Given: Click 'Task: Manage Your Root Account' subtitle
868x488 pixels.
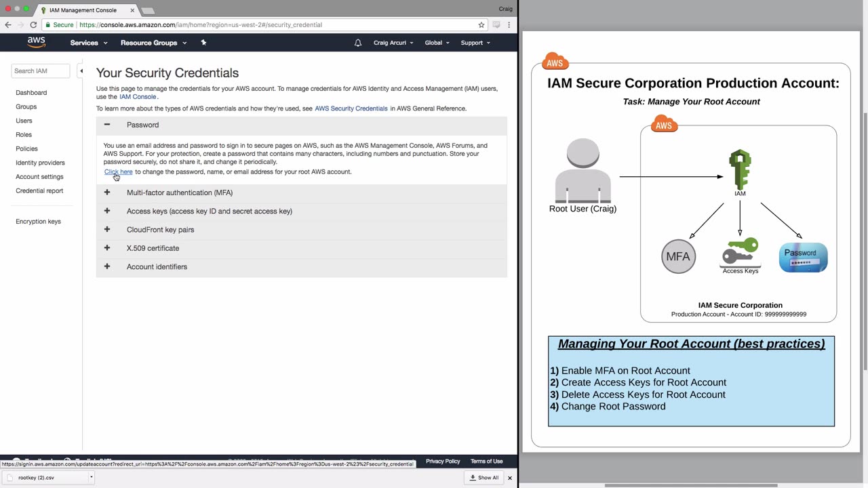Looking at the screenshot, I should point(691,102).
